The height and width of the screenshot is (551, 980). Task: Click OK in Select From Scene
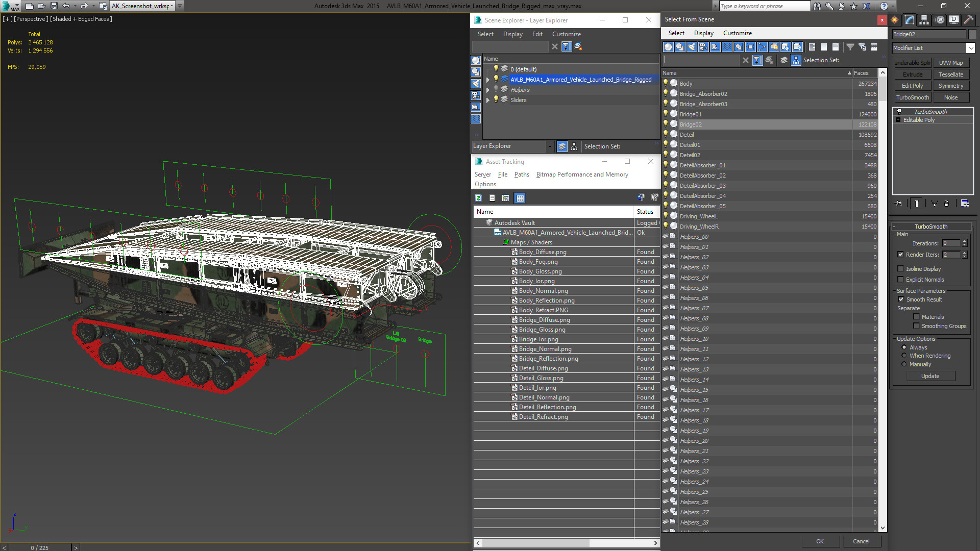coord(820,541)
